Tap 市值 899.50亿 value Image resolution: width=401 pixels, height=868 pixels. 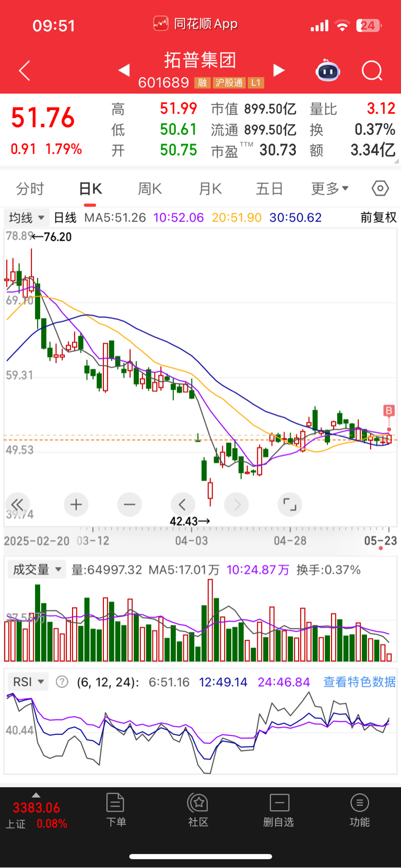270,109
